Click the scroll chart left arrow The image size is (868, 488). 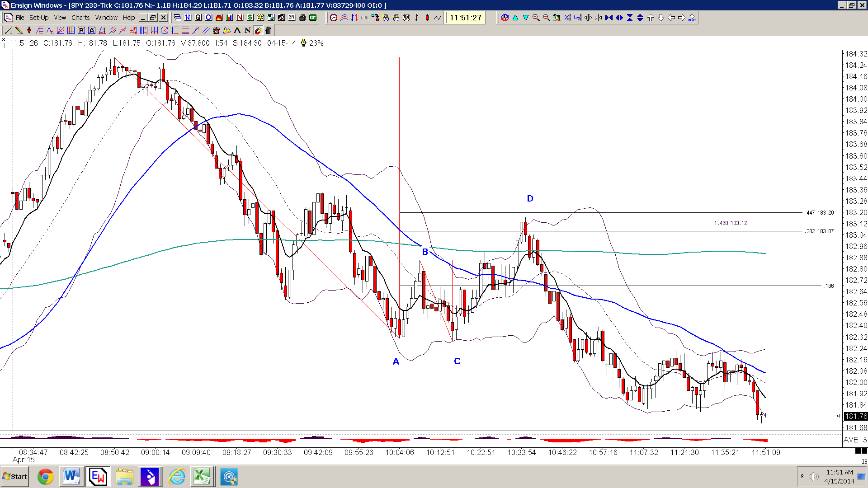[x=671, y=18]
